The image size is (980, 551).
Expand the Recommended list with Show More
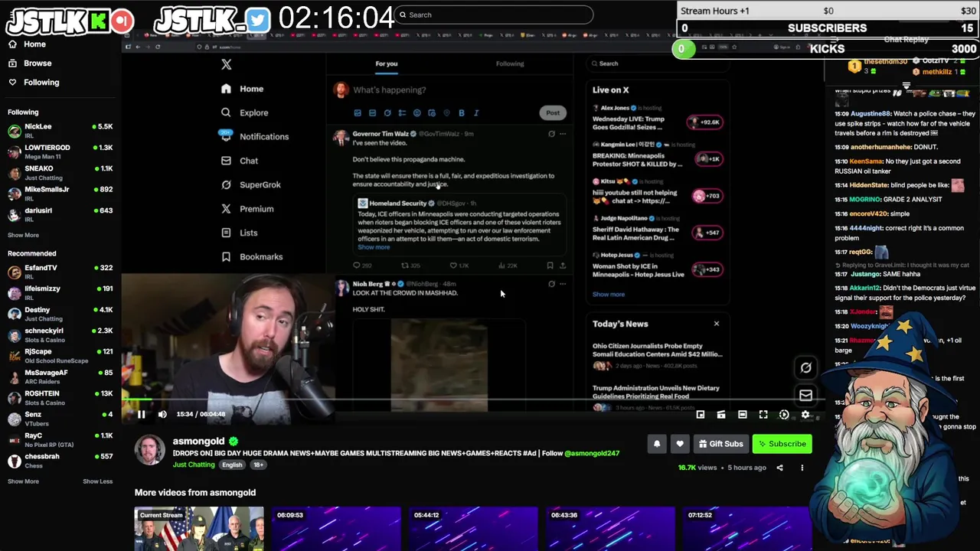pyautogui.click(x=23, y=481)
